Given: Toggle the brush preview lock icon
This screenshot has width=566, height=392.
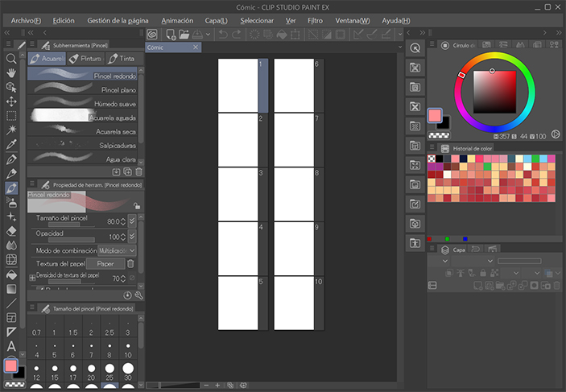Looking at the screenshot, I should pyautogui.click(x=137, y=206).
